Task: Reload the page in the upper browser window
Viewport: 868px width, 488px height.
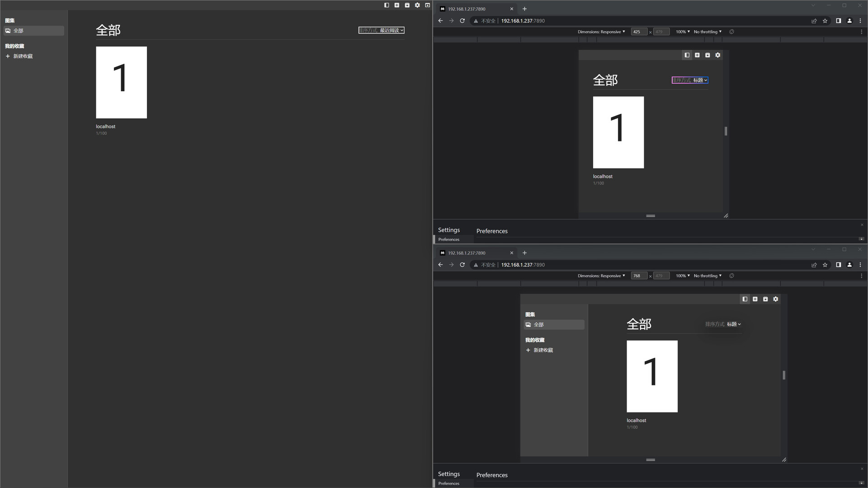Action: (x=462, y=21)
